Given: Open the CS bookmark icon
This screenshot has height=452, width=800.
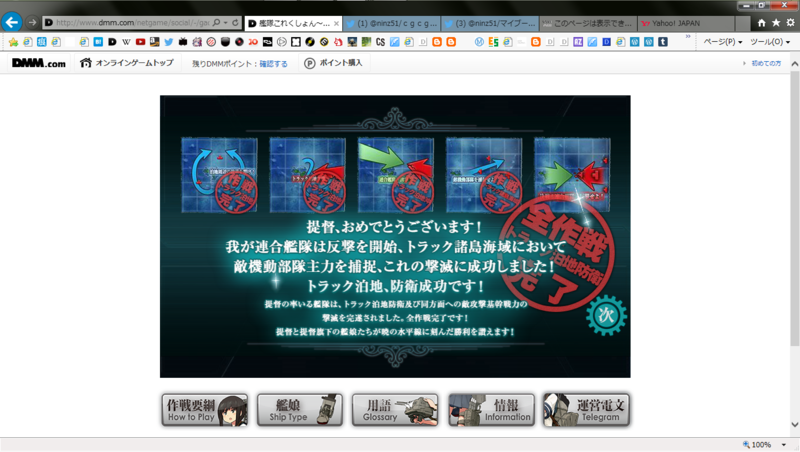Looking at the screenshot, I should (x=380, y=42).
